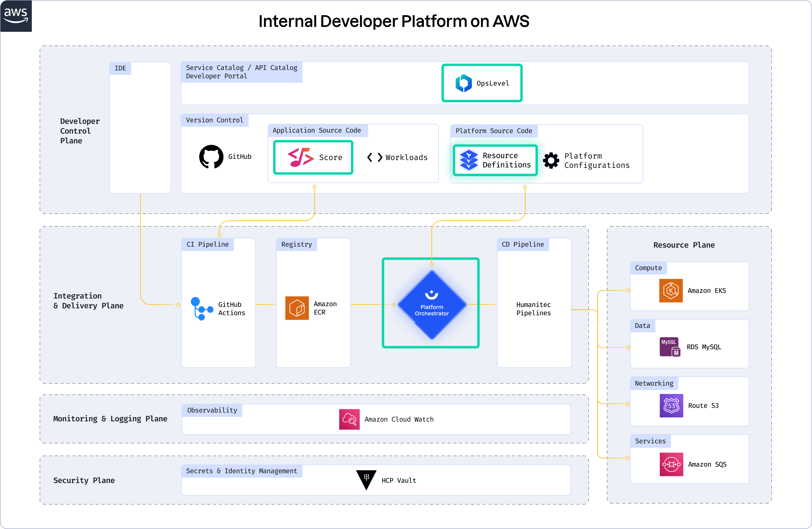
Task: Click the Route 53 purple icon
Action: pos(671,405)
